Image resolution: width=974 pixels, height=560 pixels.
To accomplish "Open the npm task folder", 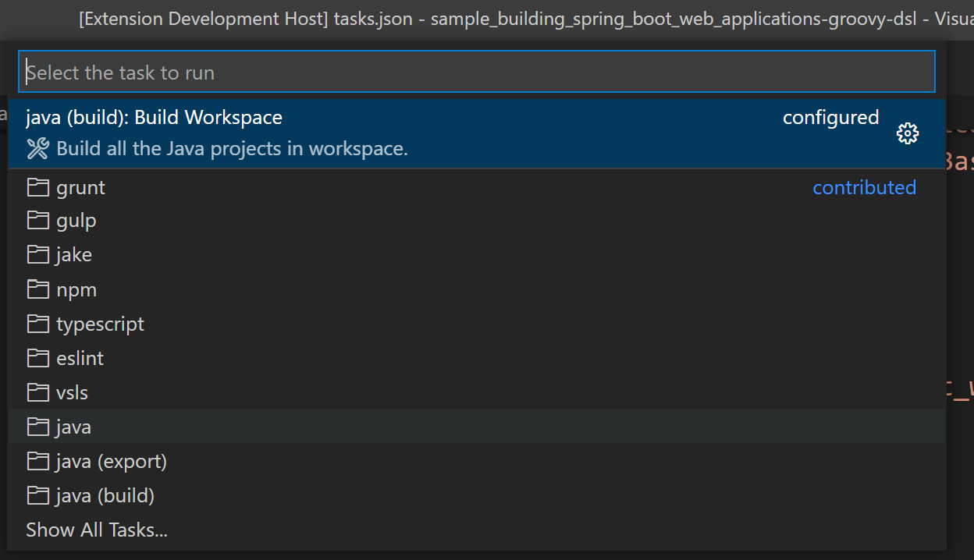I will pos(476,289).
